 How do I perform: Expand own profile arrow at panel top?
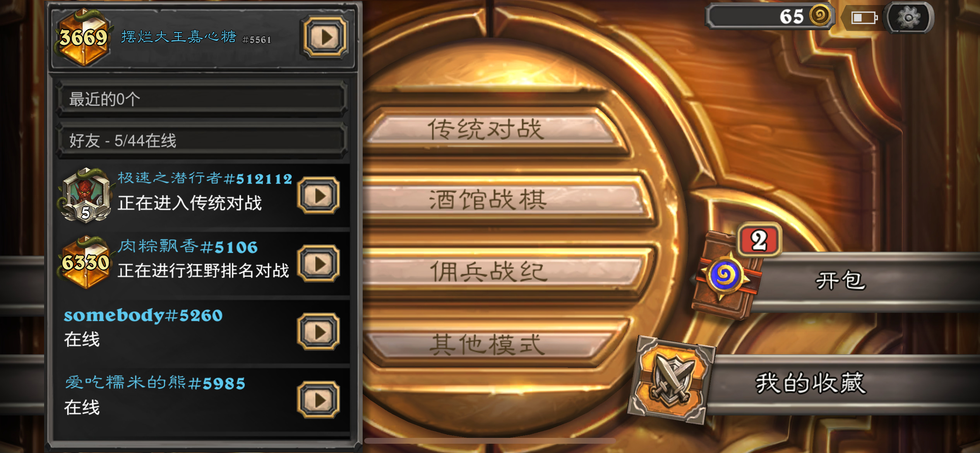325,37
